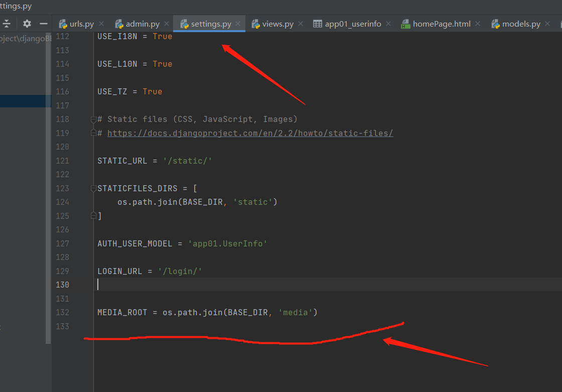Click the HTML file icon on homePage.html tab
Image resolution: width=562 pixels, height=392 pixels.
[406, 24]
